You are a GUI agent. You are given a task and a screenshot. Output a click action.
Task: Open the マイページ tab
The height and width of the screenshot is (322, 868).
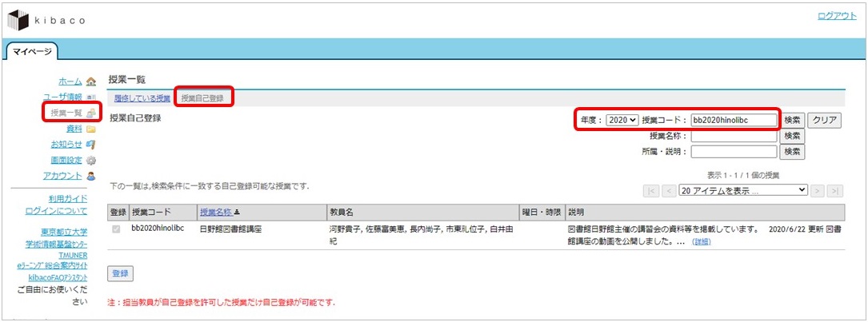pyautogui.click(x=32, y=51)
